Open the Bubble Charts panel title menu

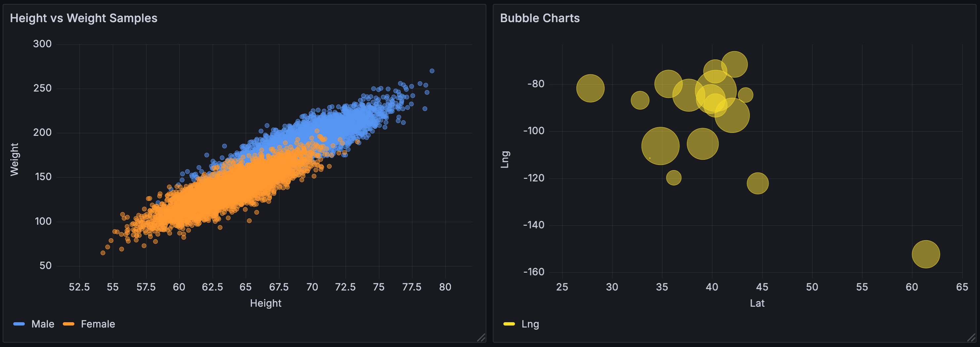point(540,18)
